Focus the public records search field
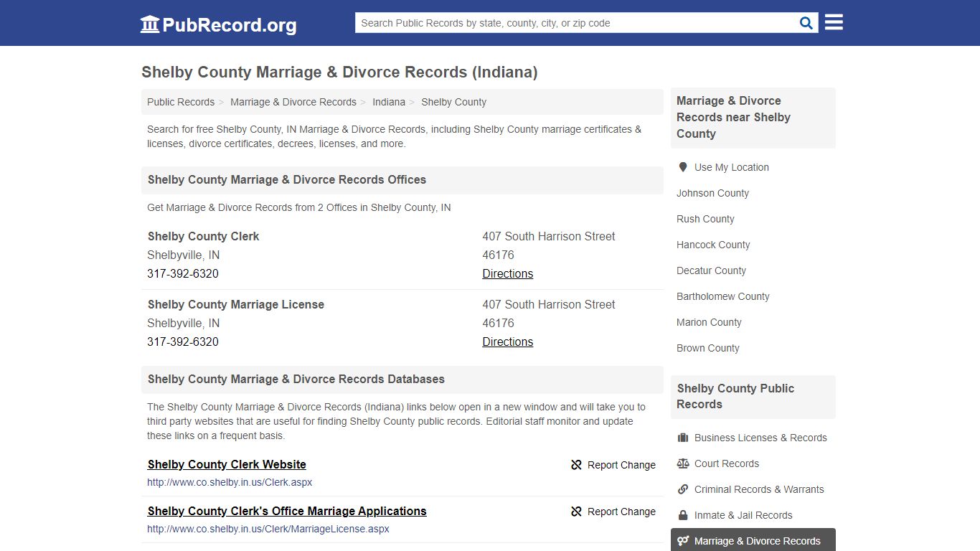980x551 pixels. (575, 23)
